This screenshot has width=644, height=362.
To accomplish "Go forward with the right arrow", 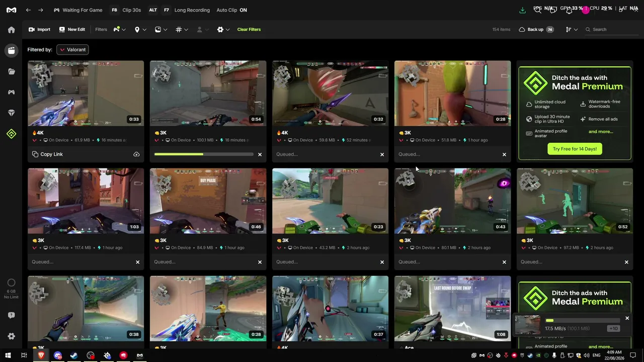I will tap(41, 10).
